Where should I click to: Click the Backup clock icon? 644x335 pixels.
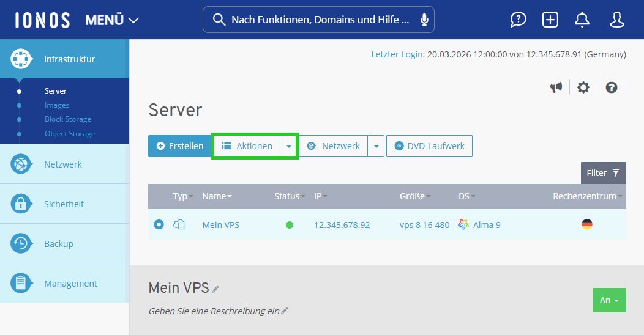(21, 243)
